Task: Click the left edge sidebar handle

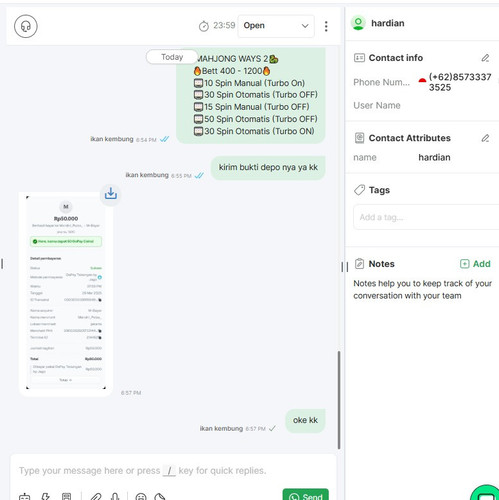Action: coord(2,264)
